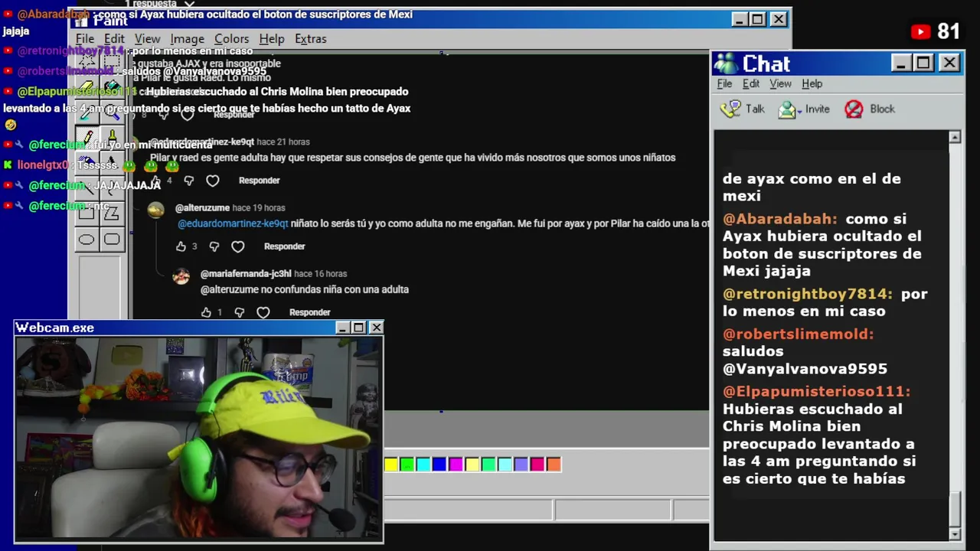Open the View menu in Chat window
Image resolution: width=980 pixels, height=551 pixels.
tap(780, 83)
